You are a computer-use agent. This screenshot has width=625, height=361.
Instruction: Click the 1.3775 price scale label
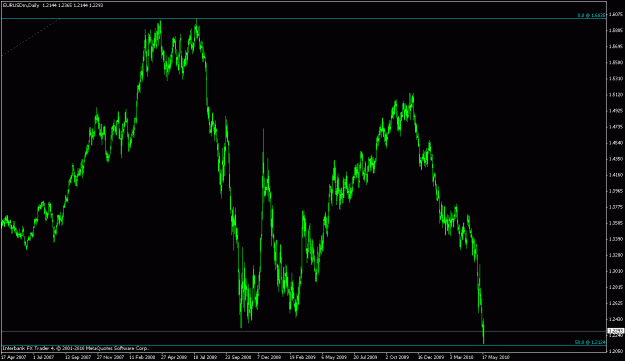(x=616, y=207)
